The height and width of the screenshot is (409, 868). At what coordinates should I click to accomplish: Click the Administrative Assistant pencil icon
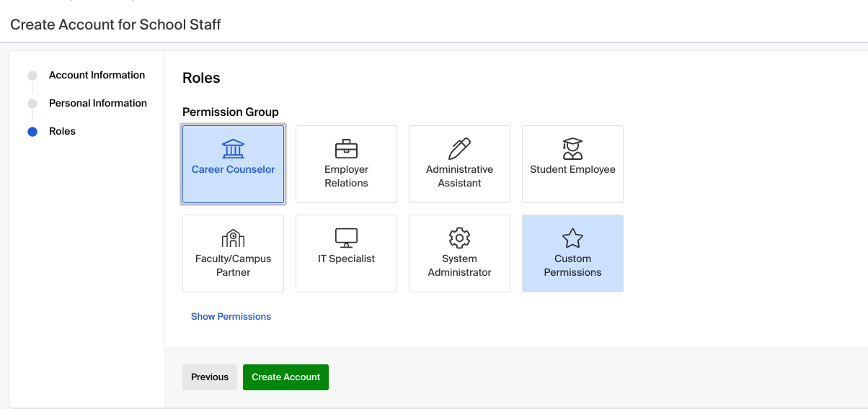click(459, 149)
